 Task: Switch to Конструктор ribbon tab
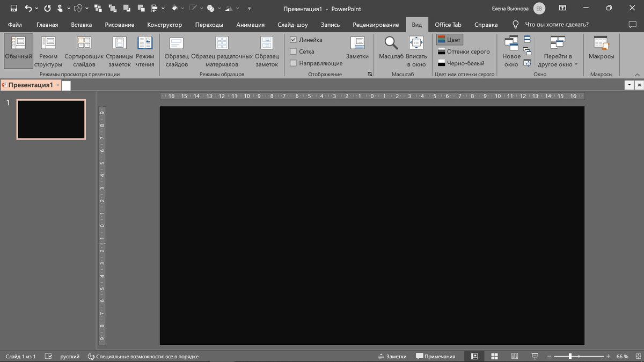[165, 25]
